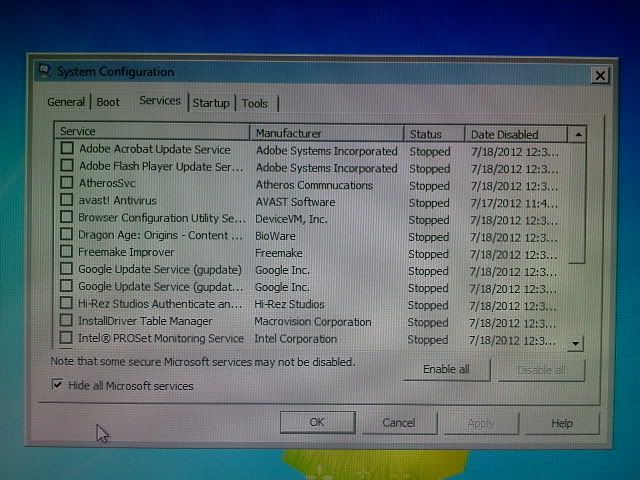Select the AVAST Software manufacturer cell

tap(295, 202)
